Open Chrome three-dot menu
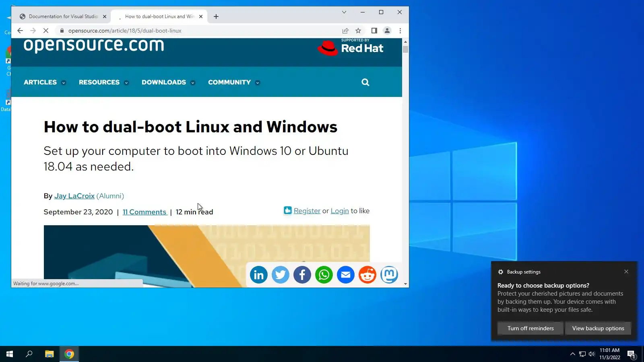 (400, 31)
